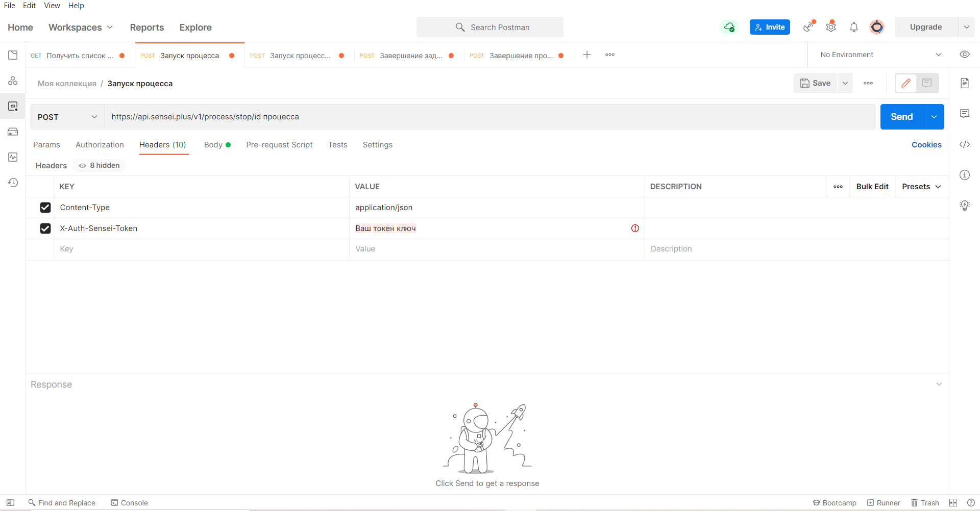Open request more actions next to Save
The image size is (980, 511).
tap(868, 83)
